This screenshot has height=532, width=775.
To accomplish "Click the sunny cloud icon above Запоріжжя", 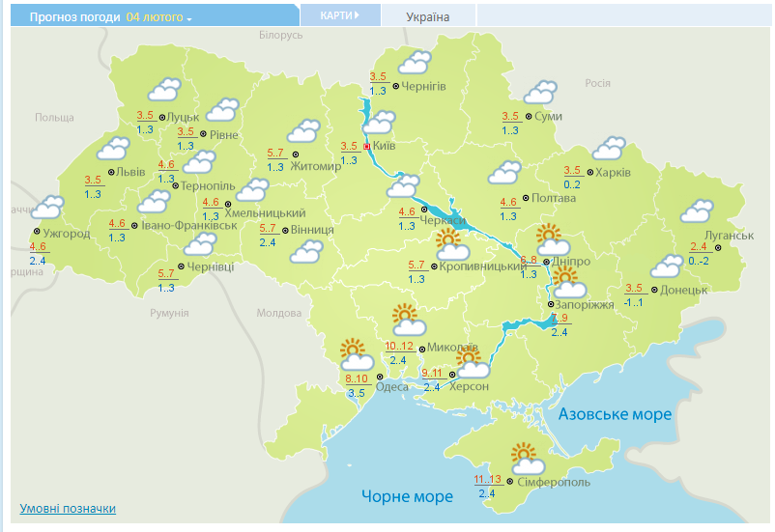I will [x=568, y=282].
